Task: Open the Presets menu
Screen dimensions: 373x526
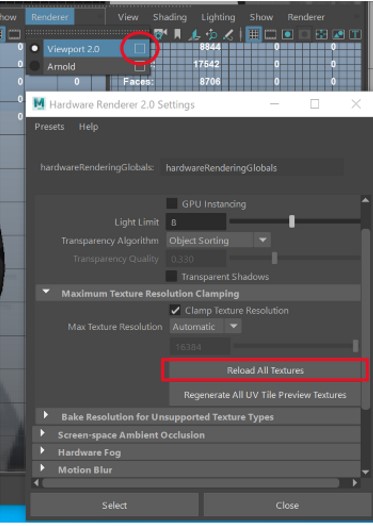Action: coord(49,127)
